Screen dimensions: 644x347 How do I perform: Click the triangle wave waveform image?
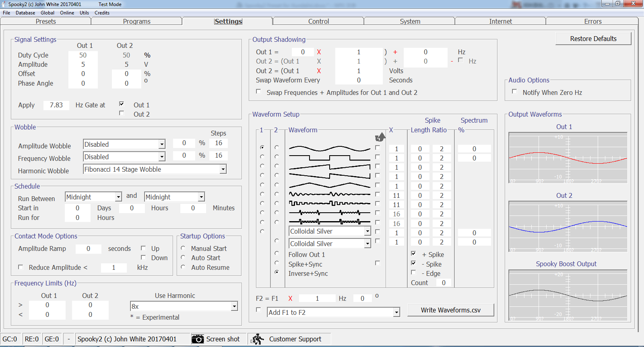[329, 185]
